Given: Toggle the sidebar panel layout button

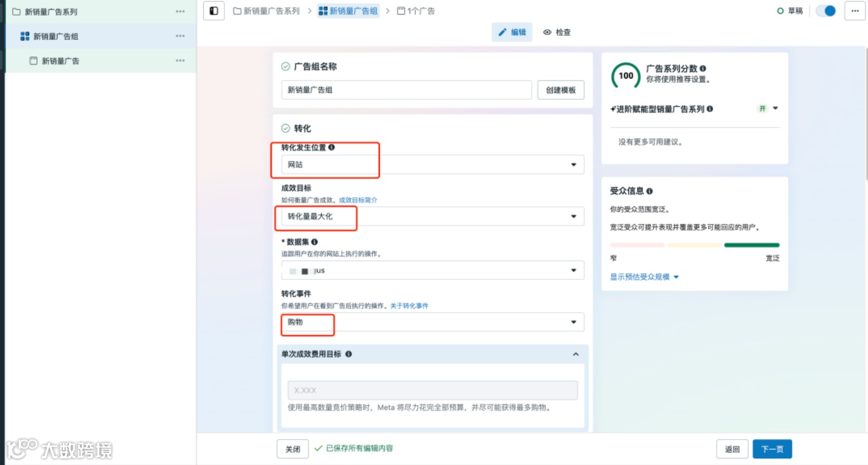Looking at the screenshot, I should click(214, 11).
